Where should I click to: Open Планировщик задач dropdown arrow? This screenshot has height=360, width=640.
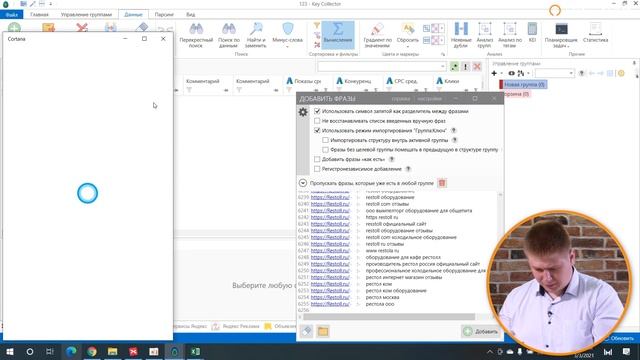pyautogui.click(x=569, y=47)
